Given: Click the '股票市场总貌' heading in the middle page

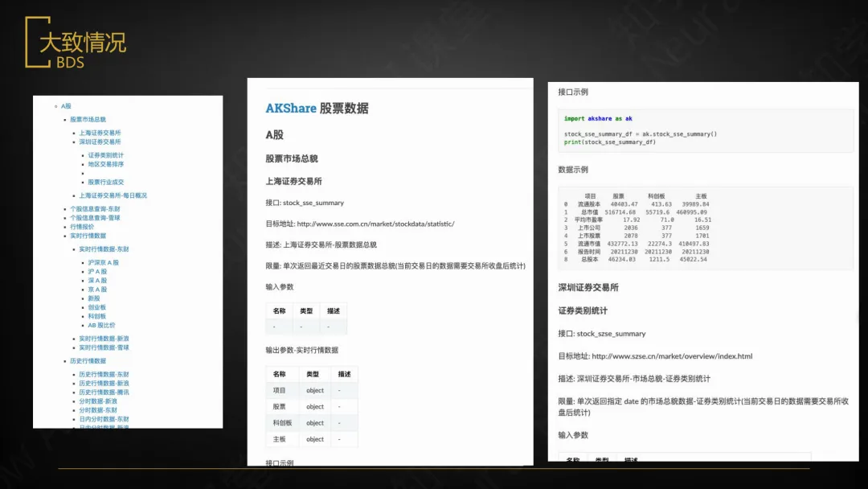Looking at the screenshot, I should pyautogui.click(x=292, y=159).
